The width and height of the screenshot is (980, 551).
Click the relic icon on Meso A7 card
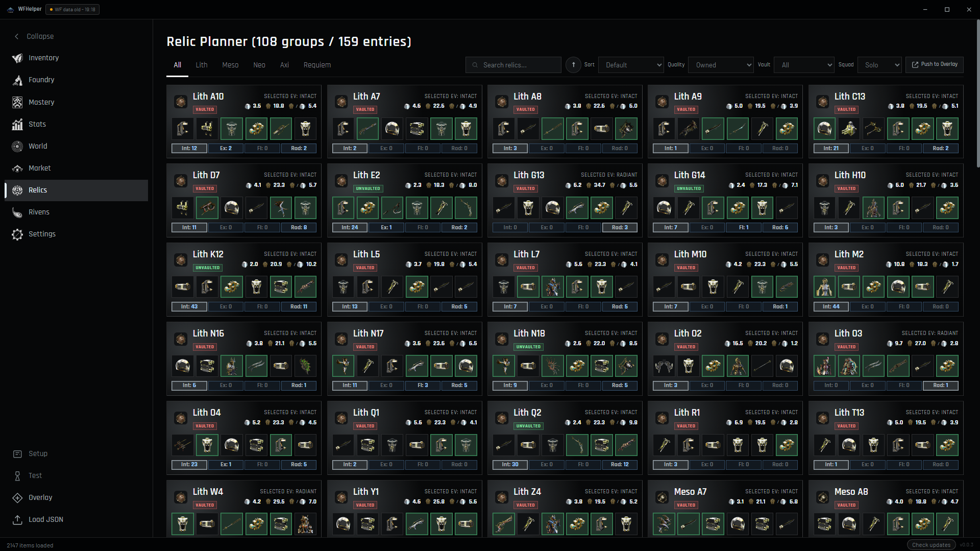pyautogui.click(x=662, y=497)
